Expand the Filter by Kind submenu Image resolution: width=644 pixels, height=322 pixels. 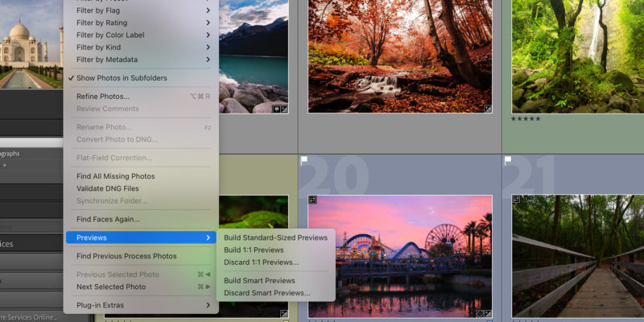[x=141, y=47]
